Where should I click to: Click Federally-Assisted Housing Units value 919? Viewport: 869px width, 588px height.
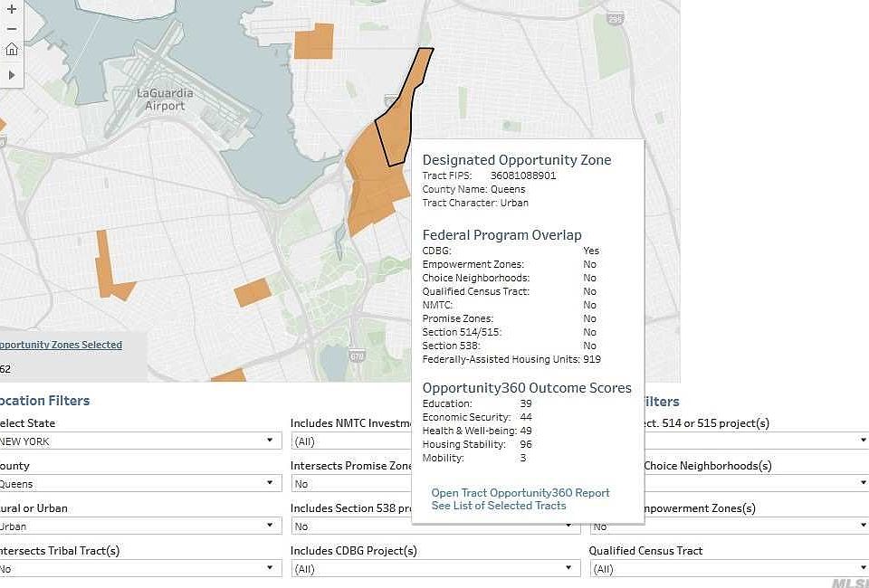(592, 359)
